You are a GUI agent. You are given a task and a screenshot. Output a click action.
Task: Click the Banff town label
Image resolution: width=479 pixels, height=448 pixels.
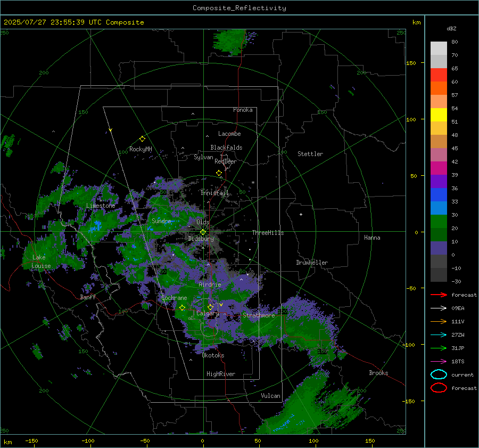[88, 297]
